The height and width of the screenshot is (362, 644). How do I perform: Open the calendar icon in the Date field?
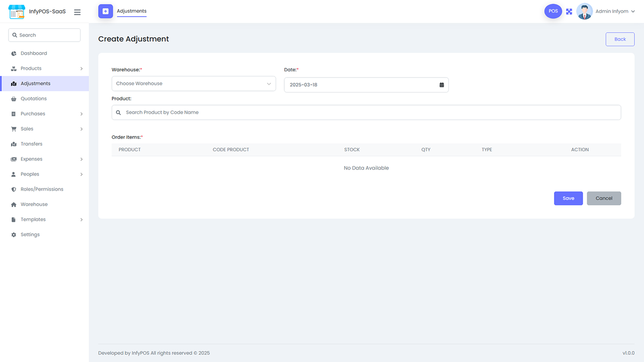441,84
